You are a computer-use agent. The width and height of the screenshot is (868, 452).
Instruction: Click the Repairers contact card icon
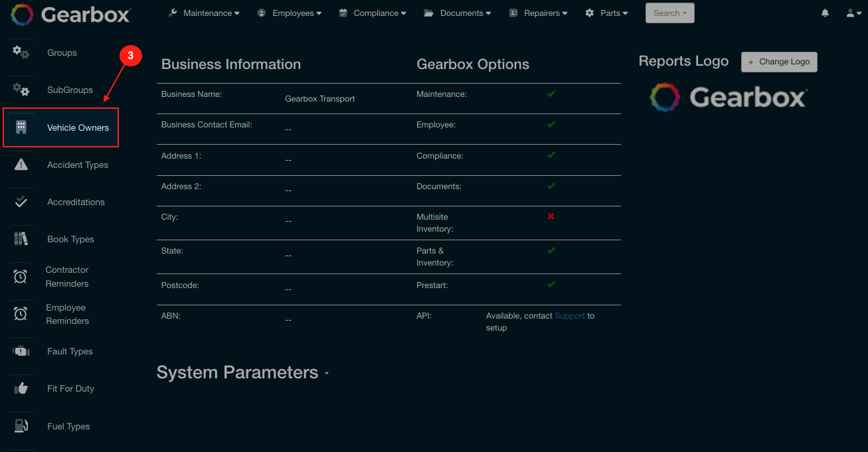[x=513, y=13]
